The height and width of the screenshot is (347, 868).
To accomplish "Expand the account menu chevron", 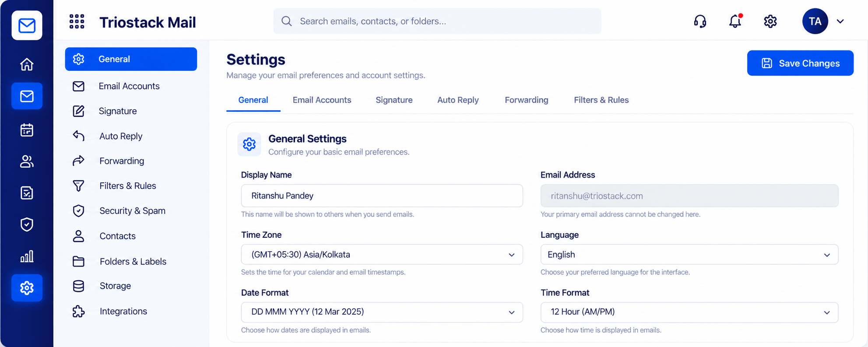I will tap(840, 21).
